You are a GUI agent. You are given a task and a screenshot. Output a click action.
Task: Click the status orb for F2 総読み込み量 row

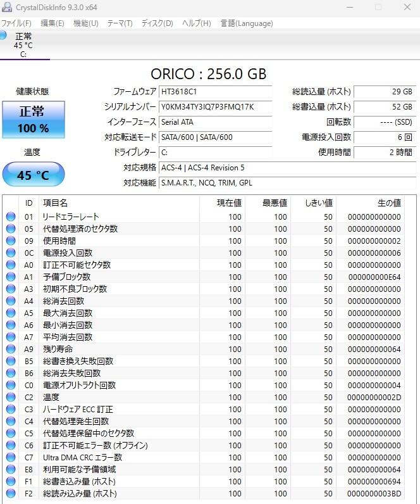[11, 493]
